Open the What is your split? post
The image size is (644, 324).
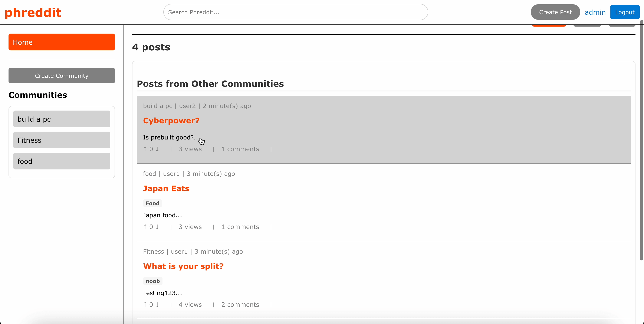pyautogui.click(x=183, y=266)
